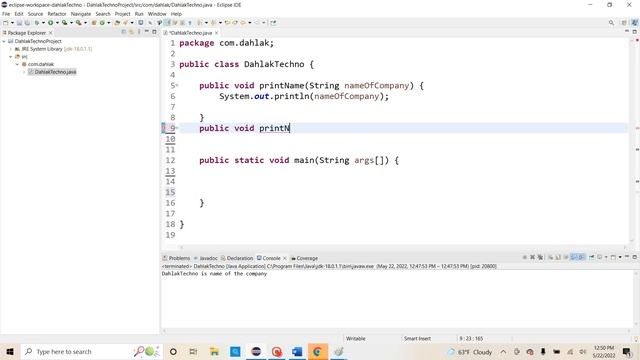Expand the DahlakTechno.java tree node
Screen dimensions: 640x360
click(24, 72)
